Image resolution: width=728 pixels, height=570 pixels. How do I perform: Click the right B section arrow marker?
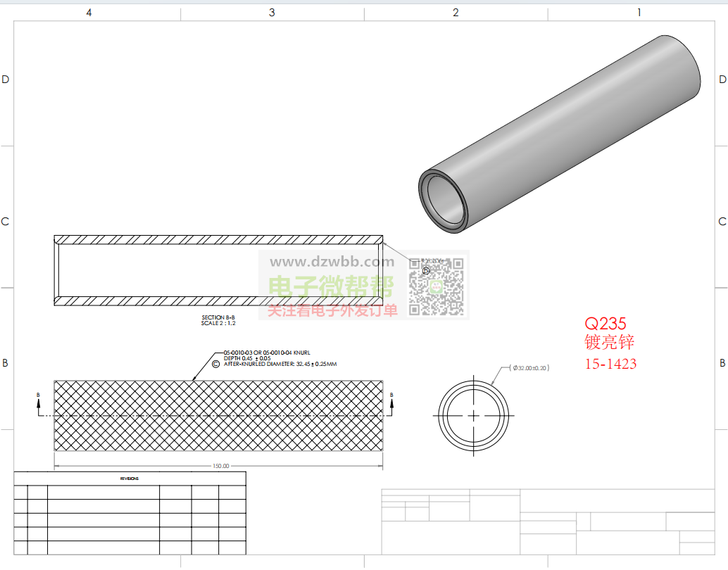pyautogui.click(x=391, y=399)
